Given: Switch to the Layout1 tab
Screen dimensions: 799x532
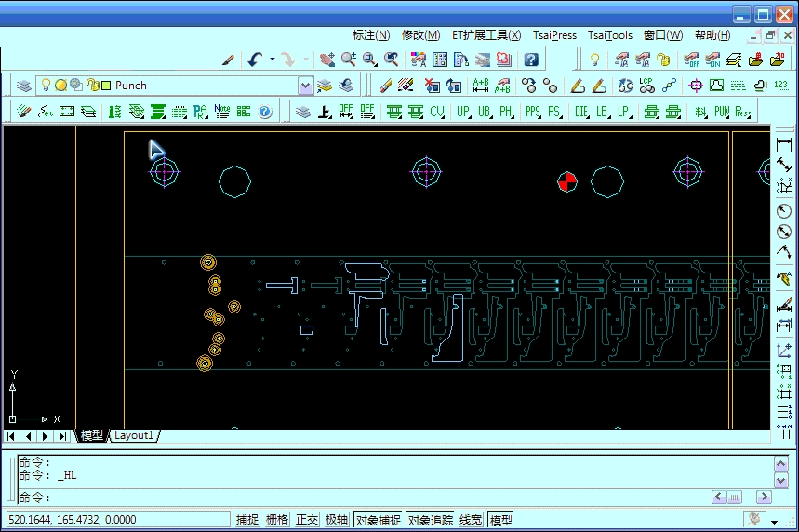Looking at the screenshot, I should point(135,435).
